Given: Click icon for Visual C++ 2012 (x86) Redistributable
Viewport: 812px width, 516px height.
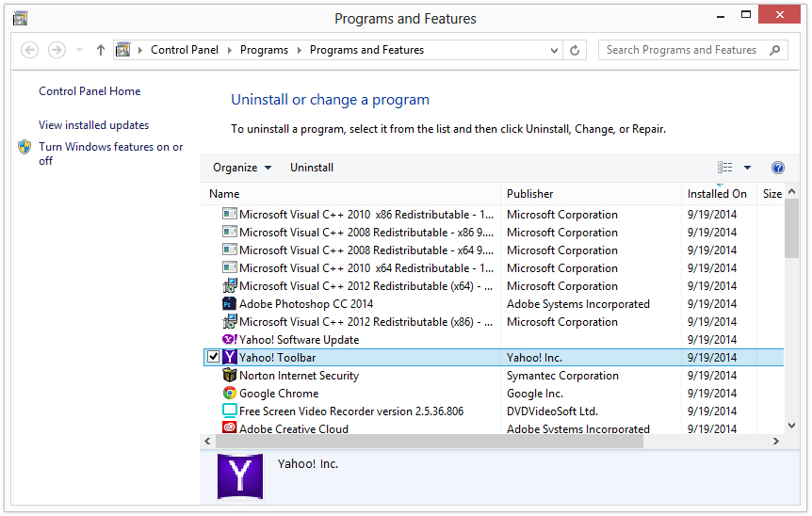Looking at the screenshot, I should (x=230, y=321).
